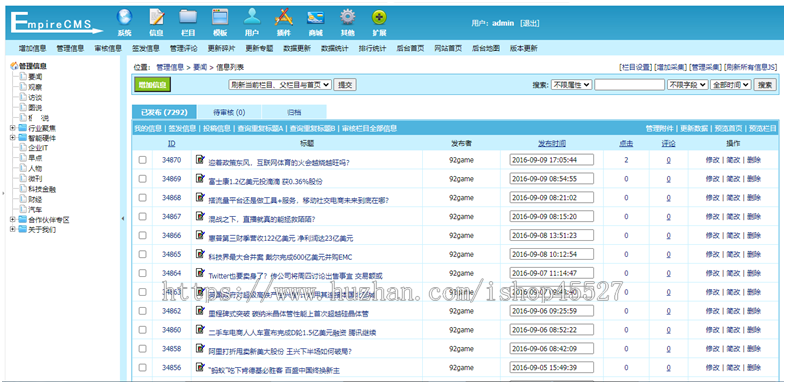
Task: Open the 扩展 green plus icon
Action: (379, 18)
